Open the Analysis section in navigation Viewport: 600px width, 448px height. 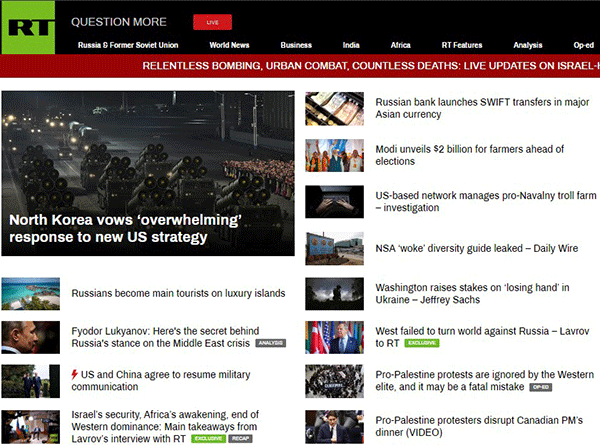pos(528,45)
